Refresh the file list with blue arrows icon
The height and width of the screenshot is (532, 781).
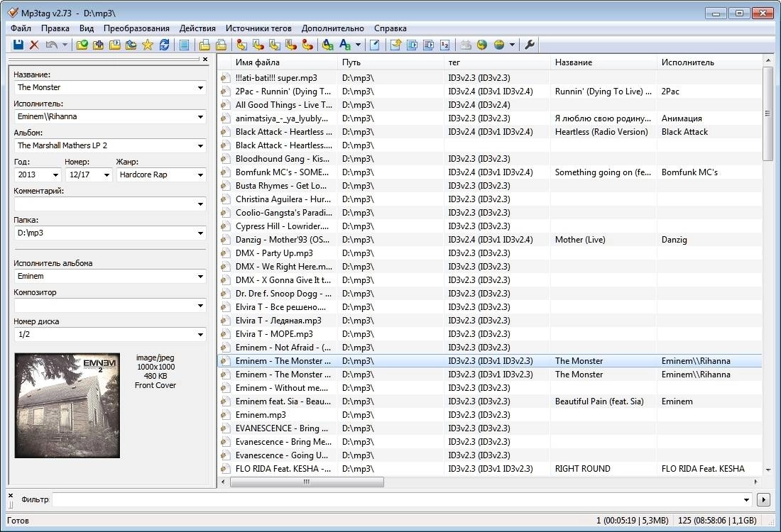click(x=164, y=45)
